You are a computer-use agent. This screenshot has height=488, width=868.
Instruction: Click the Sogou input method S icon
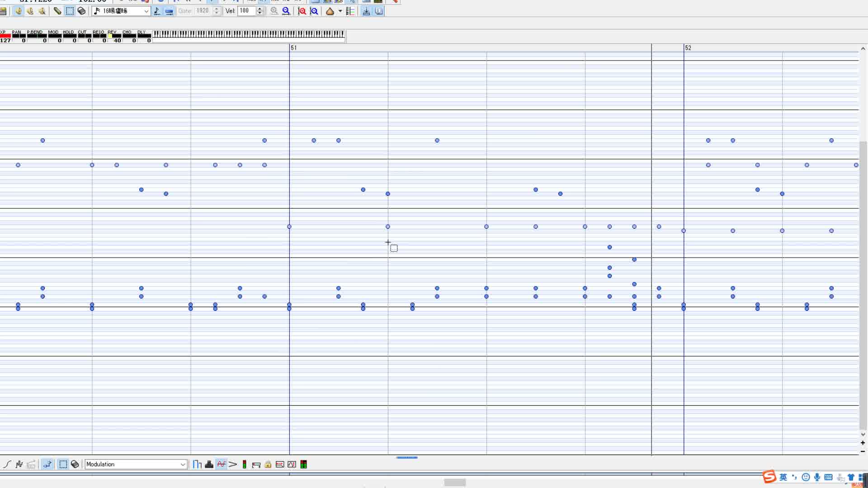(769, 477)
